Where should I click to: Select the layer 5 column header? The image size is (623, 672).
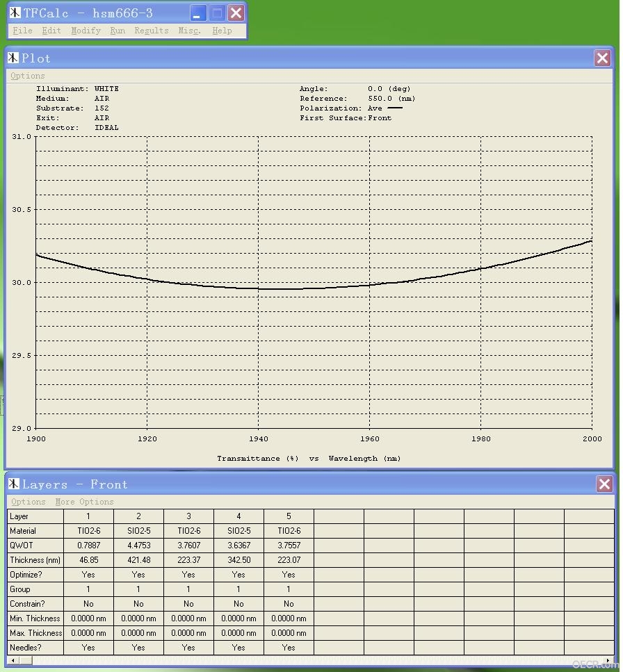[289, 516]
